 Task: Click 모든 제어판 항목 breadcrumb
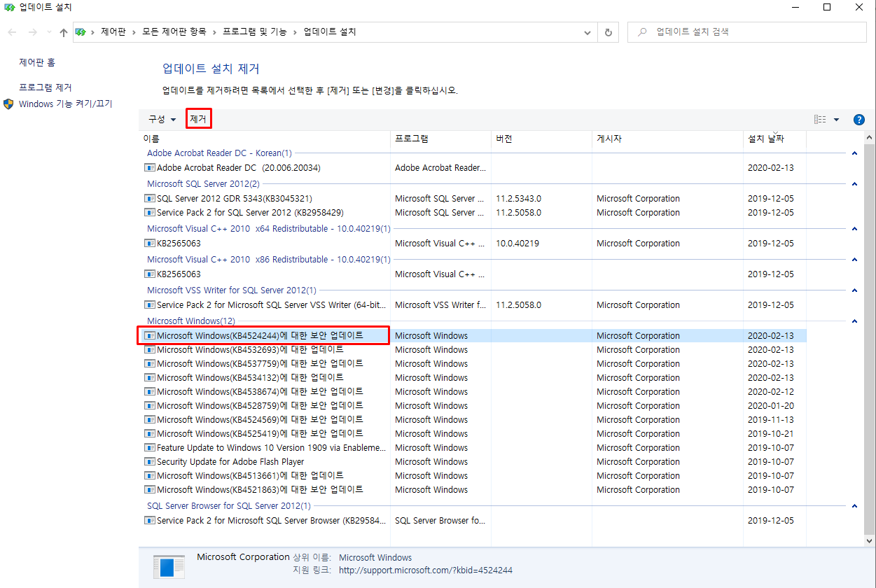(x=174, y=32)
